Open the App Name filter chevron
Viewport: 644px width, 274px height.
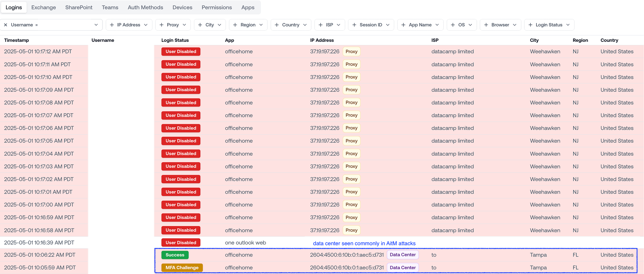[x=437, y=25]
